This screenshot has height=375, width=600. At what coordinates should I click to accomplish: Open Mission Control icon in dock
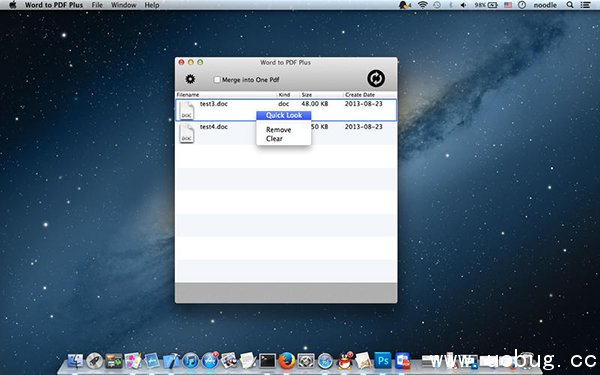(x=113, y=360)
